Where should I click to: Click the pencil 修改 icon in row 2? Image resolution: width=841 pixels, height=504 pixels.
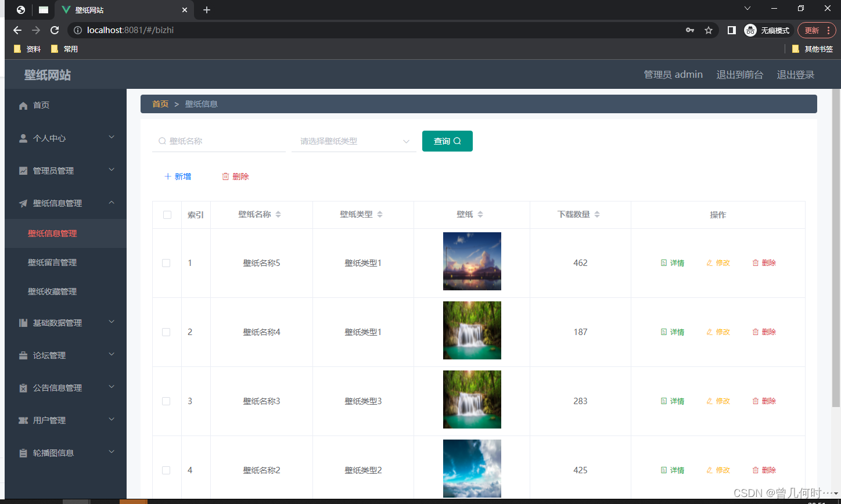coord(709,332)
